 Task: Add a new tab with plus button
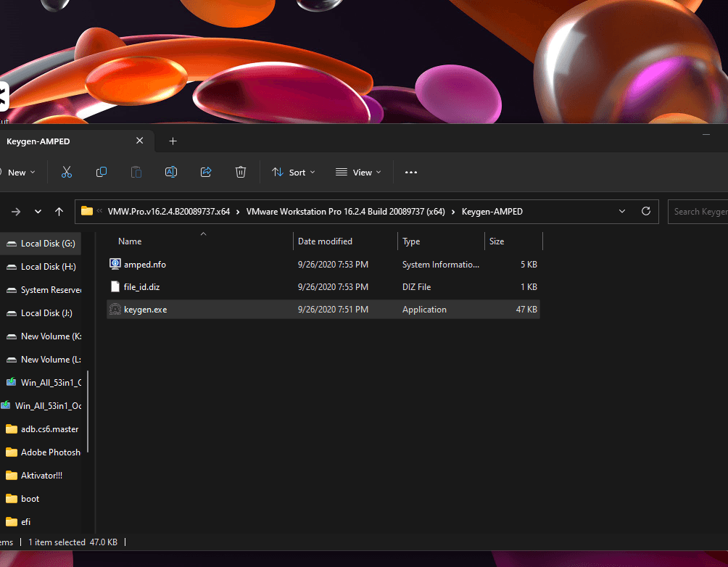pyautogui.click(x=173, y=141)
